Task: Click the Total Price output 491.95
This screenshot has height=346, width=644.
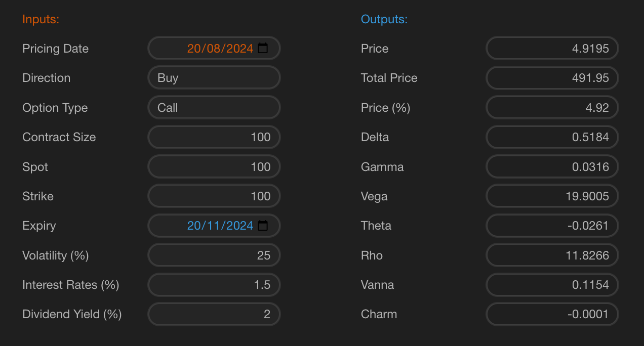Action: point(552,78)
